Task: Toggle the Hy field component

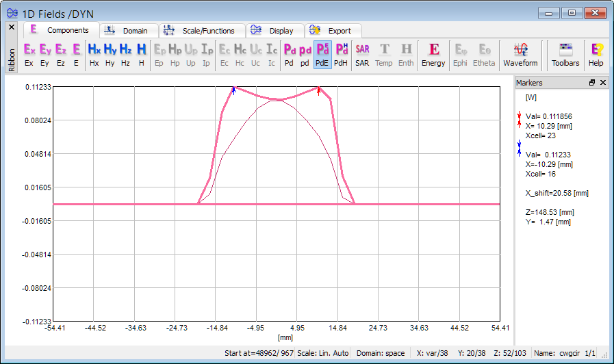Action: click(110, 53)
